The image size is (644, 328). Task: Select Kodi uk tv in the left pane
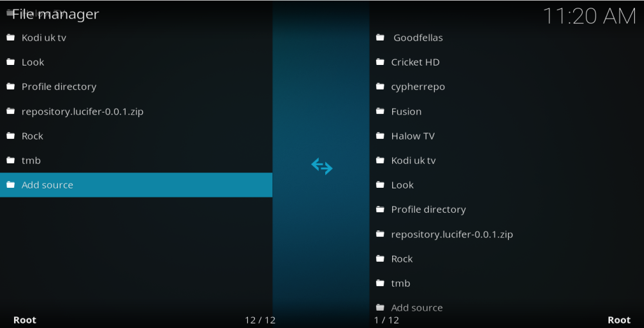pyautogui.click(x=44, y=38)
